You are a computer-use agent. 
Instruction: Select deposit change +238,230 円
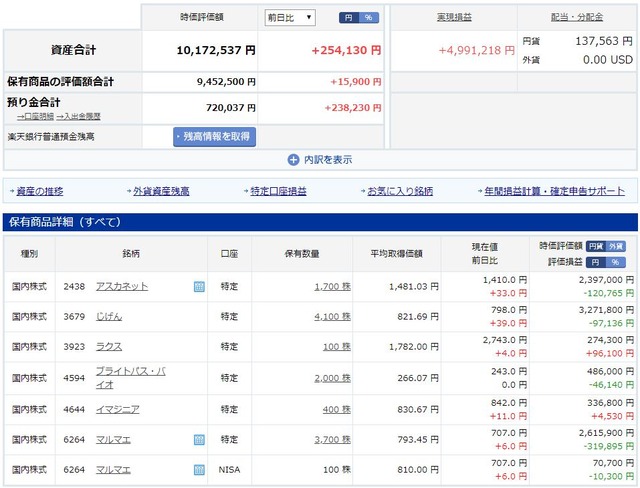353,108
